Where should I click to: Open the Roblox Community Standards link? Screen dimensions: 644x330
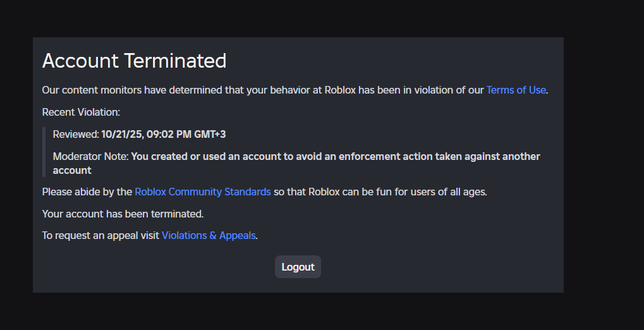pos(202,192)
